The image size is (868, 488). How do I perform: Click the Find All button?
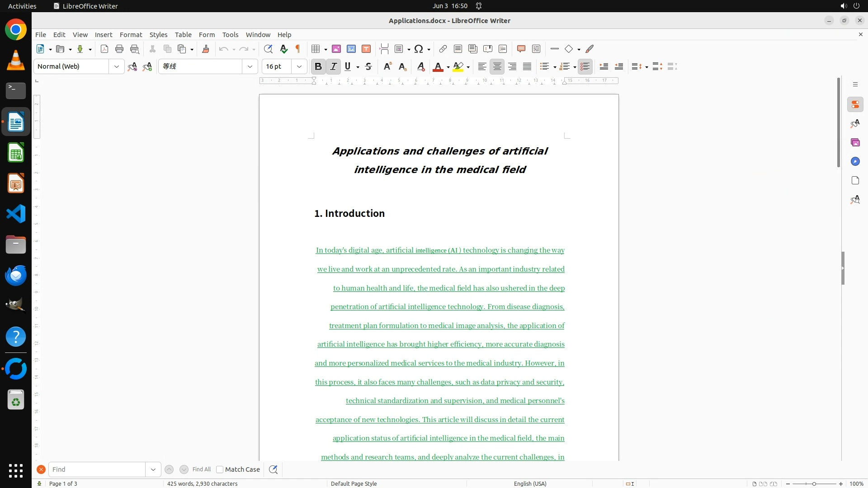pyautogui.click(x=201, y=469)
